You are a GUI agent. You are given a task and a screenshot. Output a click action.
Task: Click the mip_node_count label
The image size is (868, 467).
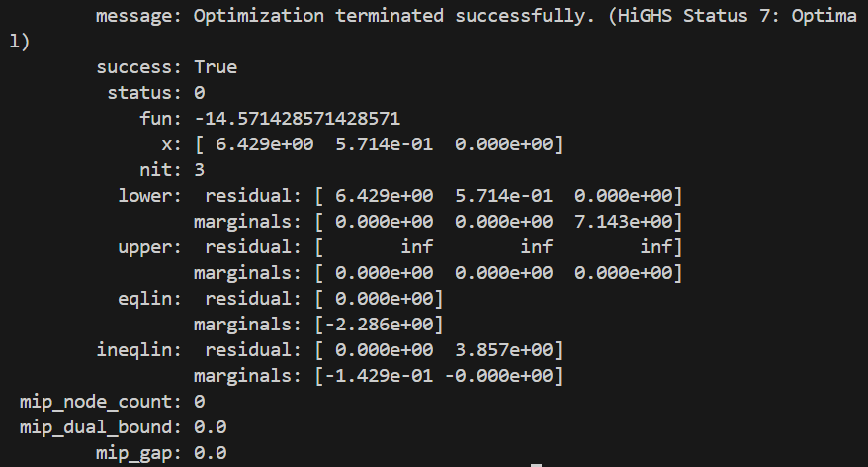[x=96, y=402]
